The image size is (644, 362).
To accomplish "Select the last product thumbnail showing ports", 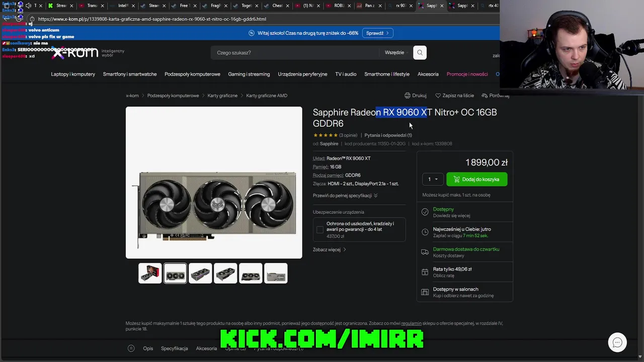I will (x=276, y=273).
